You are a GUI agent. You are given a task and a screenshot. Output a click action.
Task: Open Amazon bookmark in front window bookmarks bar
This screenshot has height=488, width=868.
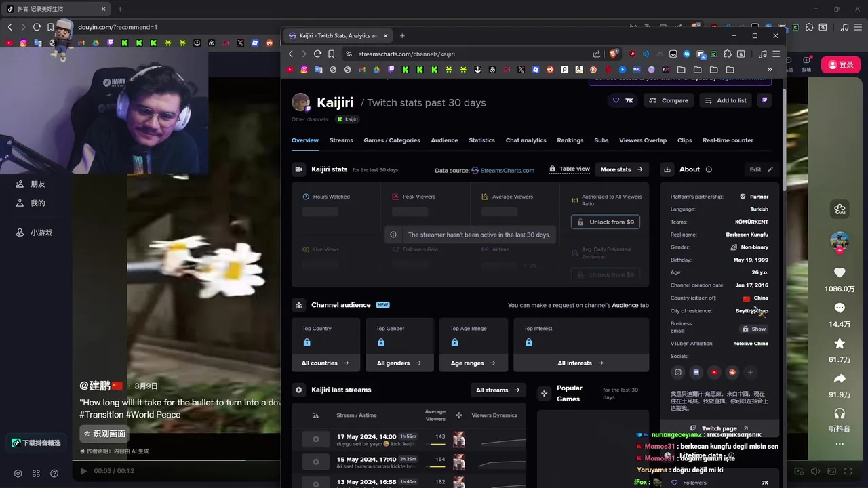coord(579,69)
